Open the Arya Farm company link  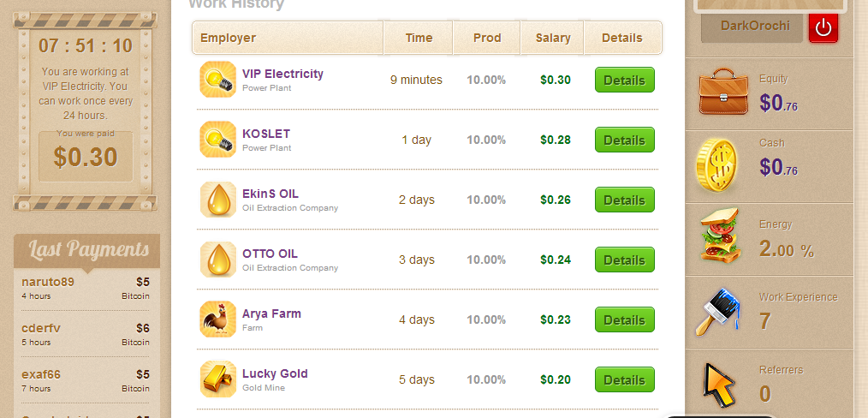pos(271,313)
